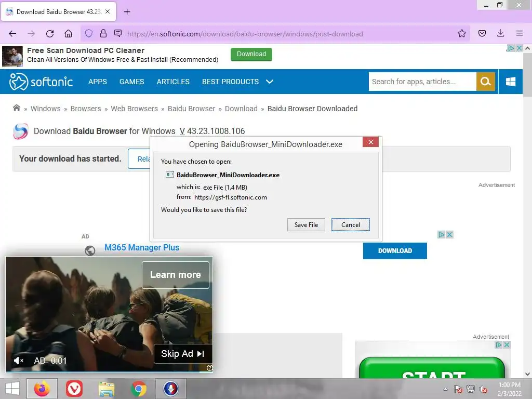
Task: Click the home breadcrumb icon
Action: 17,108
